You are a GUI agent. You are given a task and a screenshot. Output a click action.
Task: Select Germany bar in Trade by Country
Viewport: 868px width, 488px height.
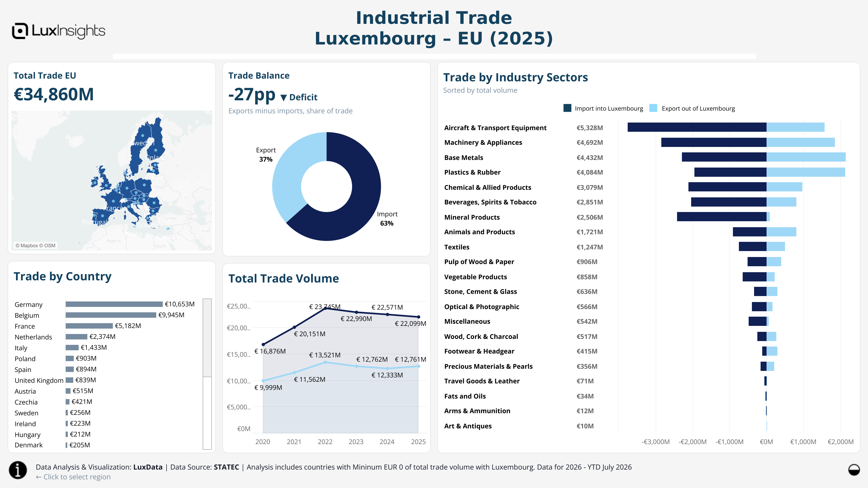pos(114,304)
